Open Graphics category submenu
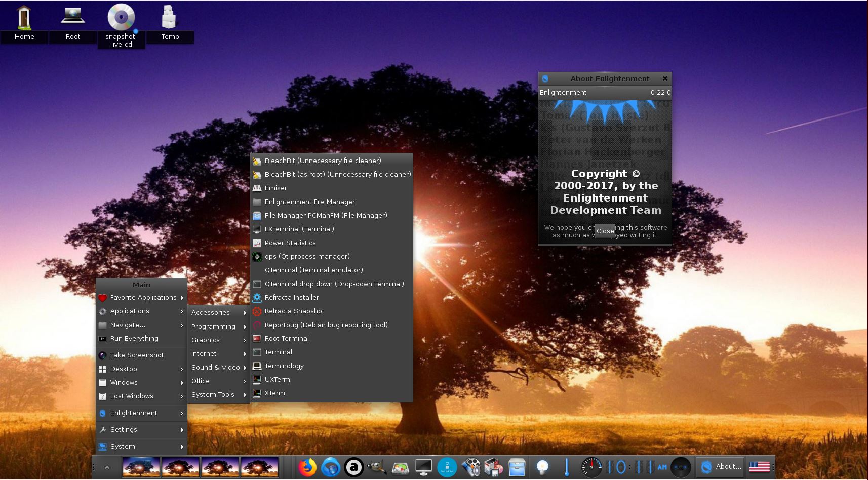The image size is (868, 480). 219,340
